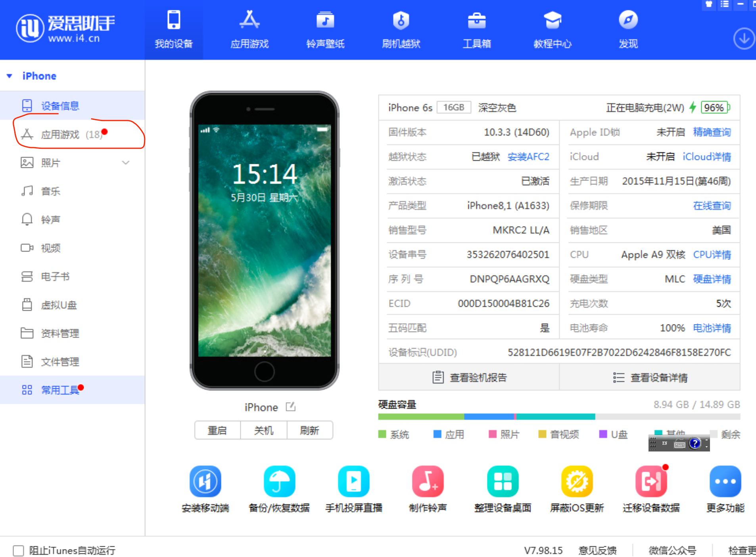Click the 查看设备详情 button

(x=650, y=377)
